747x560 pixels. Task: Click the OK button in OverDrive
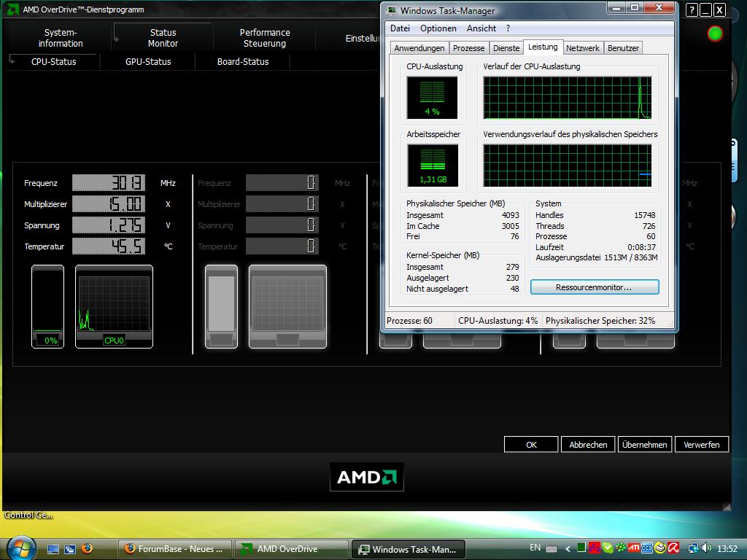[531, 444]
